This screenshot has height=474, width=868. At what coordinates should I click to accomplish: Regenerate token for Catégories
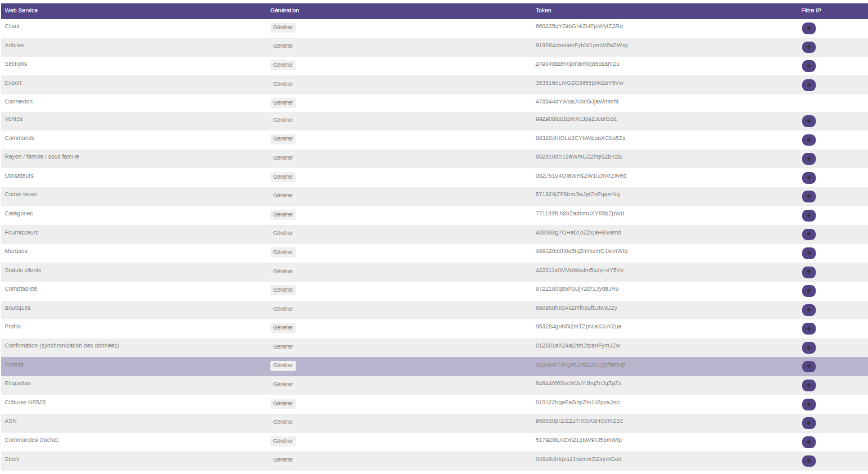(283, 215)
